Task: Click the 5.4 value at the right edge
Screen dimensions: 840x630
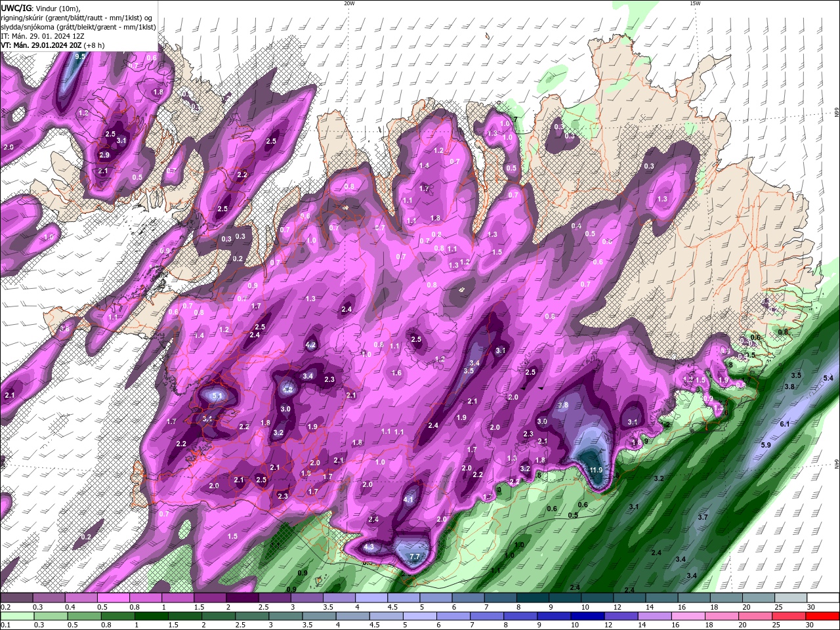Action: point(828,378)
